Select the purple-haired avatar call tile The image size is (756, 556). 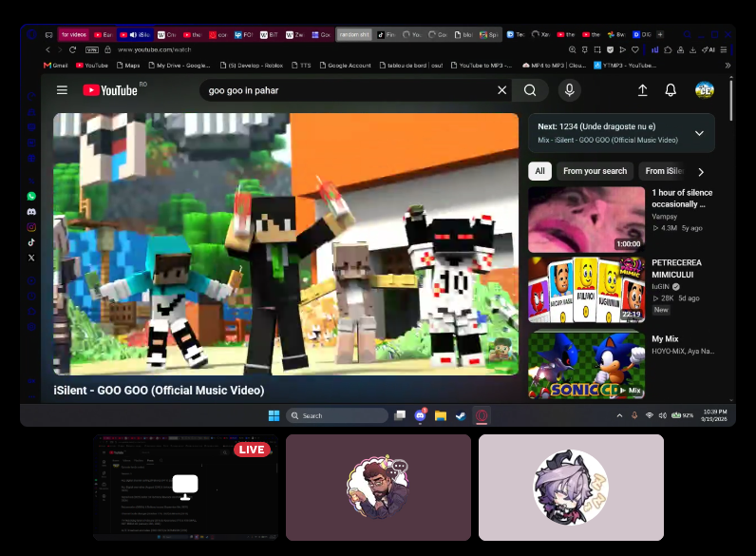coord(571,488)
